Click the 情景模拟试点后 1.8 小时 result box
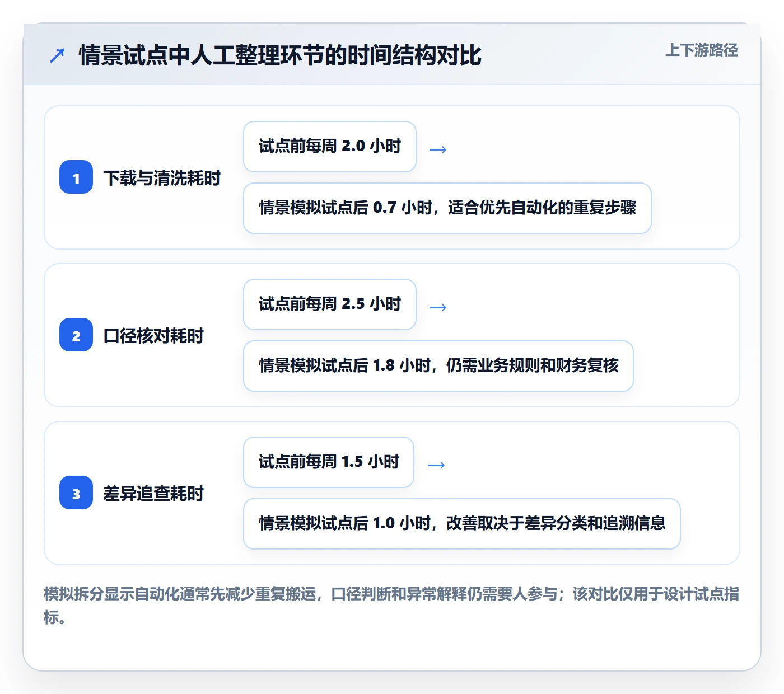 (x=438, y=366)
